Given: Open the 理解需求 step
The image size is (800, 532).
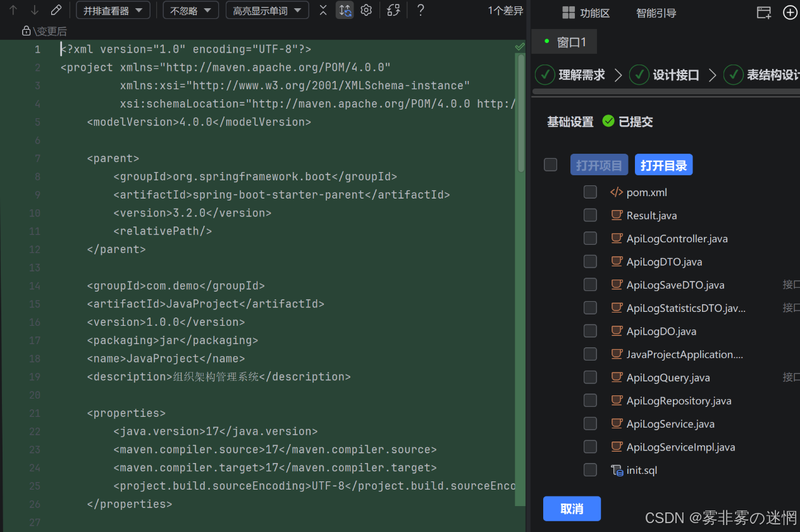Looking at the screenshot, I should 570,75.
